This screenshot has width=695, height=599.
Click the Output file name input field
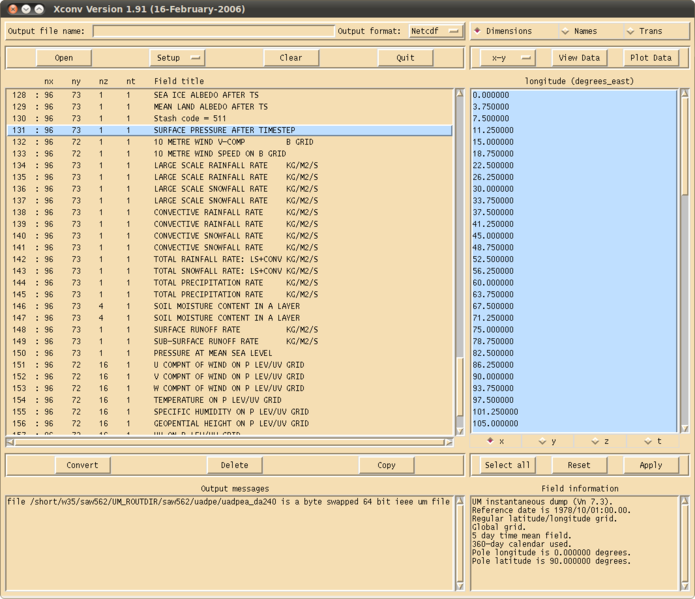click(214, 31)
